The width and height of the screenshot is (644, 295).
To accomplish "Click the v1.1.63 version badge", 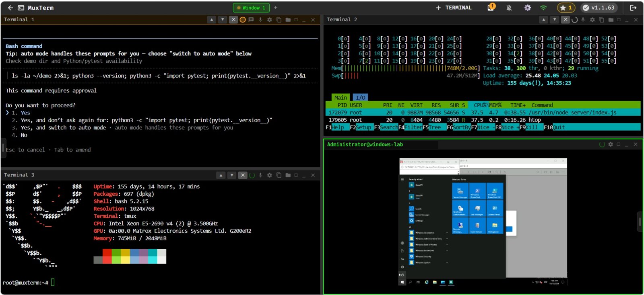I will 599,8.
